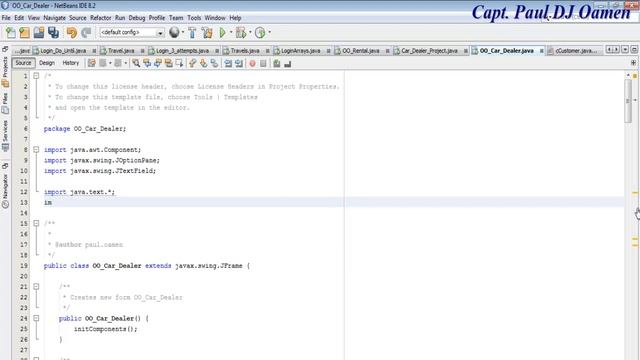Image resolution: width=640 pixels, height=360 pixels.
Task: Open dropdown arrow beside Run button
Action: [231, 32]
